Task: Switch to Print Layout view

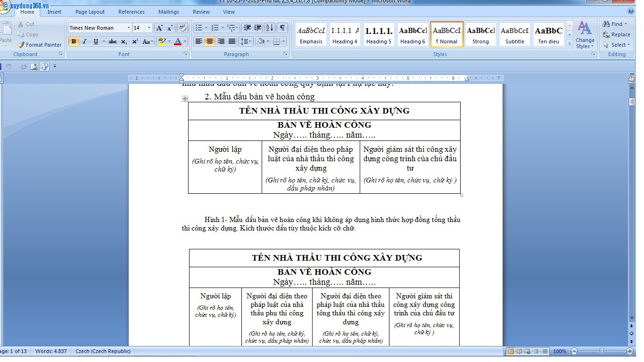Action: [510, 351]
